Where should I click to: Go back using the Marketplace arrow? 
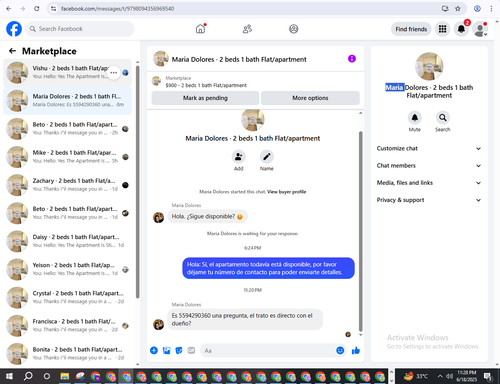12,51
